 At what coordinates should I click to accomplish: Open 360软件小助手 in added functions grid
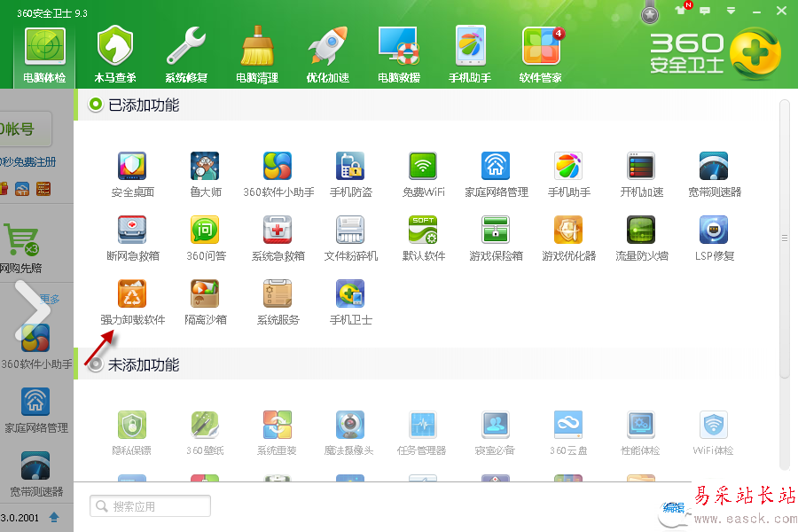tap(278, 175)
